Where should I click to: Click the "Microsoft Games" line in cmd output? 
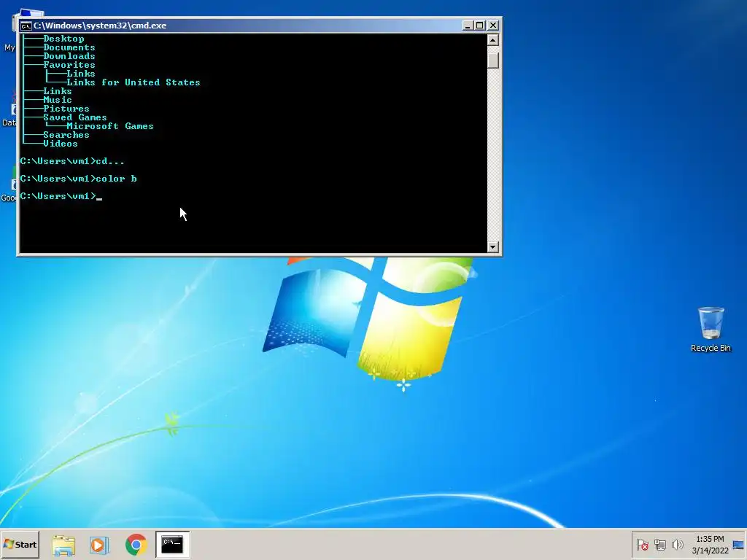pyautogui.click(x=110, y=126)
